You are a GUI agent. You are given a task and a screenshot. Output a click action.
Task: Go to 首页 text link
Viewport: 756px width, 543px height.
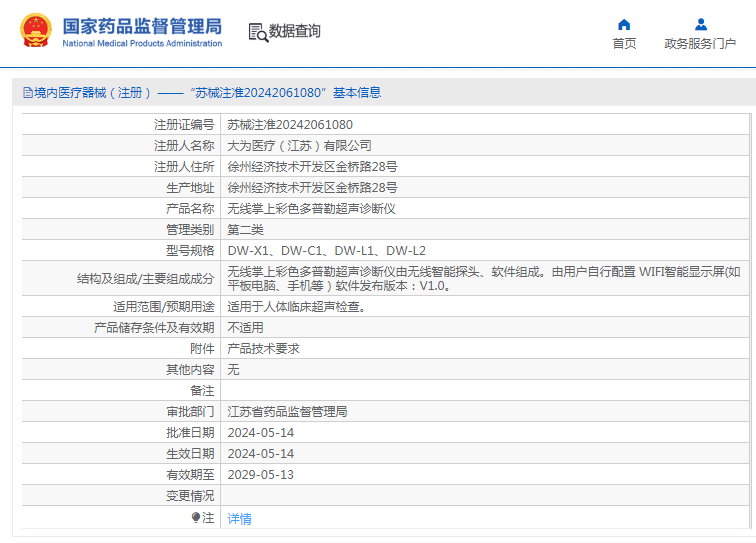tap(624, 43)
